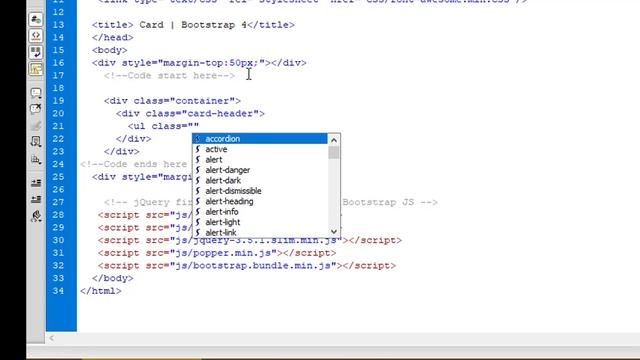Click the code hints scroll-up arrow
The height and width of the screenshot is (360, 640).
(334, 140)
